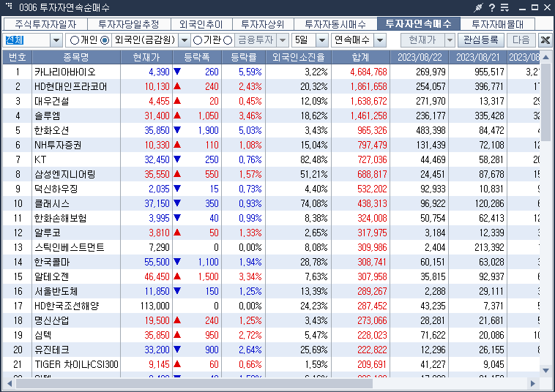The image size is (555, 392).
Task: Select the 한국콜마 stock name
Action: pyautogui.click(x=52, y=262)
